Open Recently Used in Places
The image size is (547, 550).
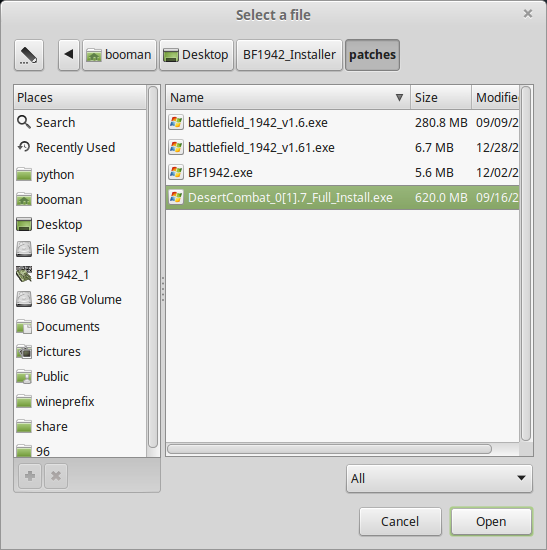click(80, 147)
